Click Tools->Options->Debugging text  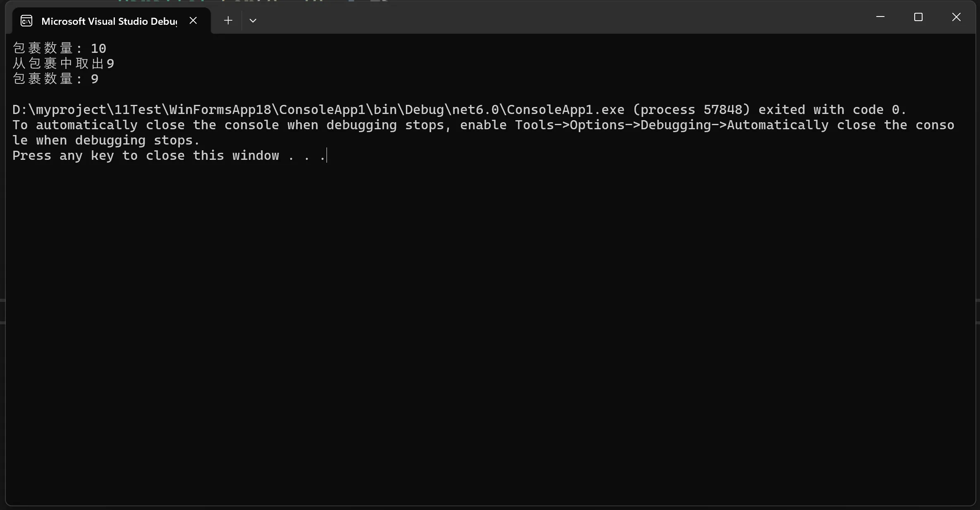[613, 125]
